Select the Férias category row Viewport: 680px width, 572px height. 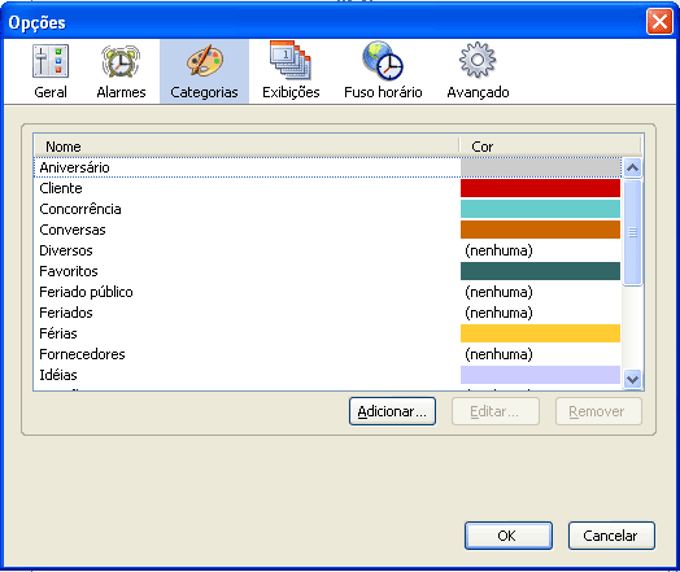pos(327,333)
